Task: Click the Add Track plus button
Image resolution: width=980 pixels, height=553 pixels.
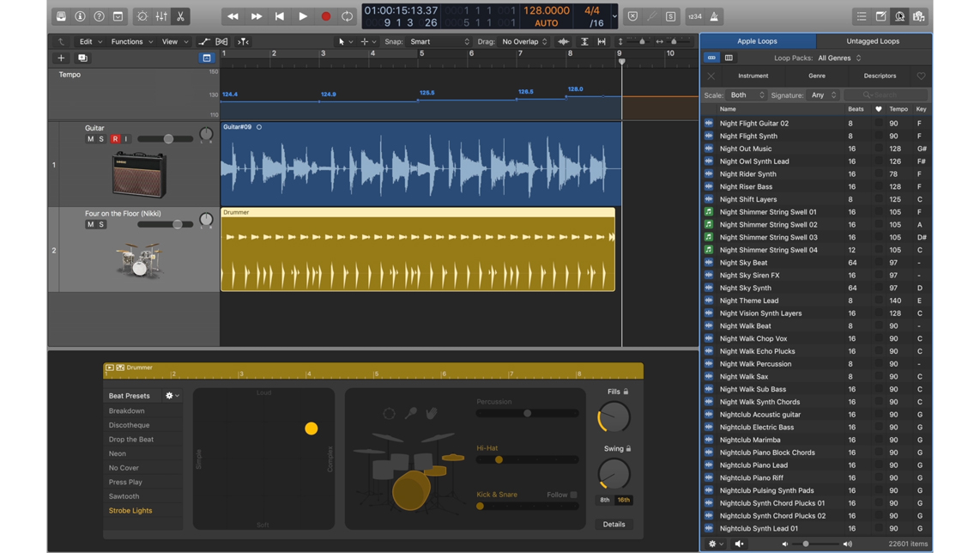Action: click(61, 58)
